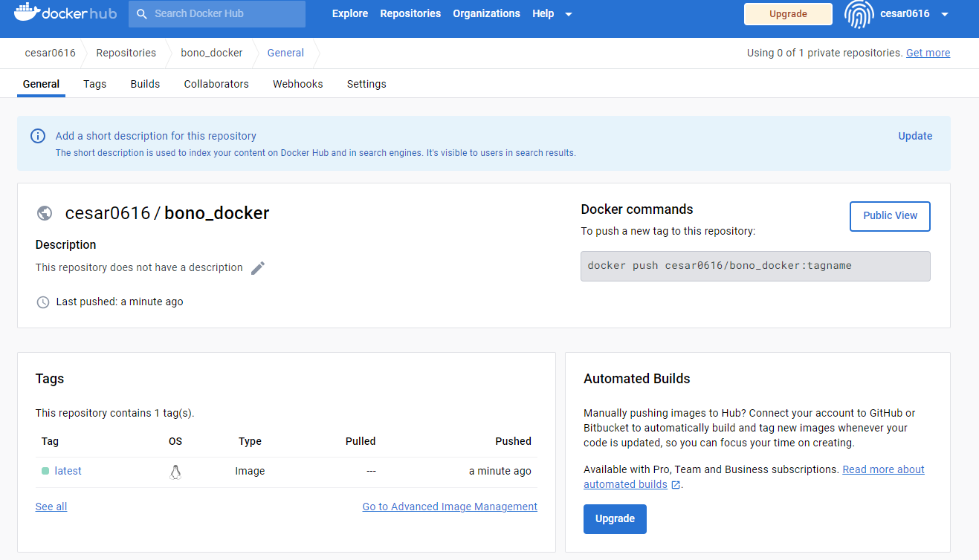Switch to the Builds tab
The image size is (979, 560).
[x=144, y=84]
